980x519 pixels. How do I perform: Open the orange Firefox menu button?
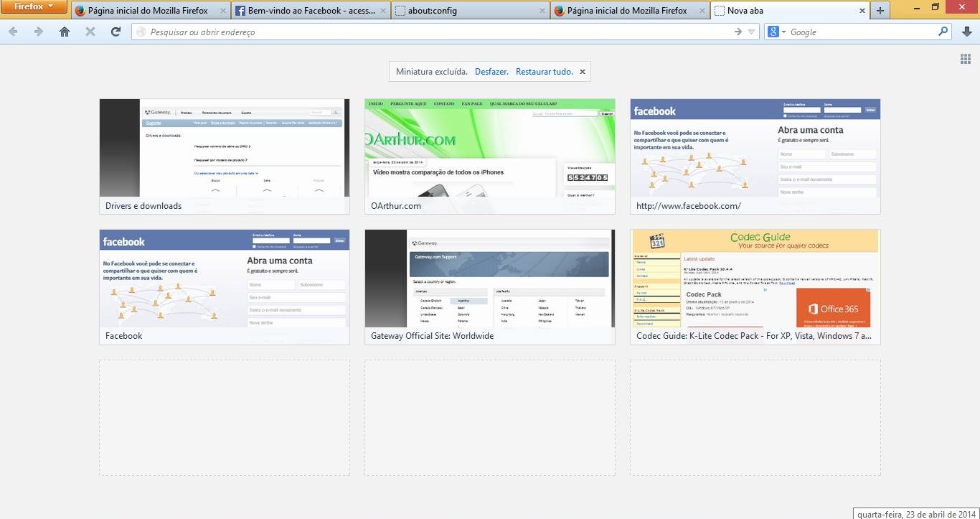point(34,7)
